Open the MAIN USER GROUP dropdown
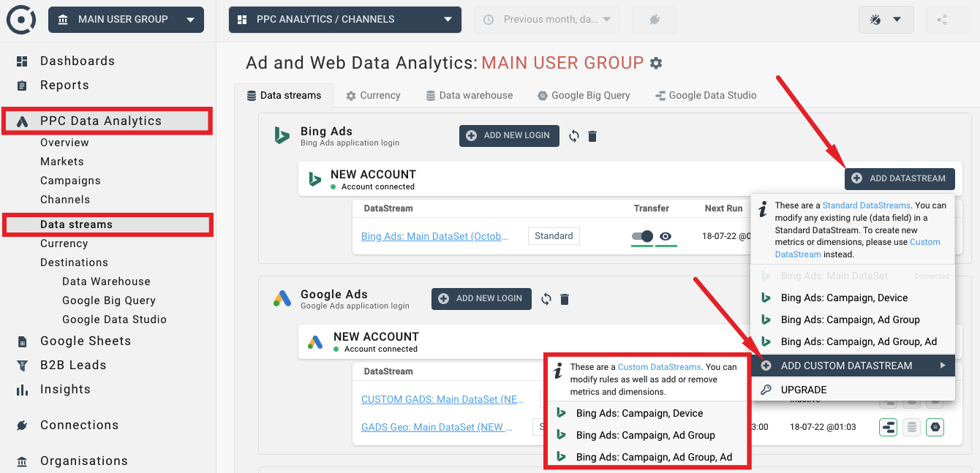980x473 pixels. 126,20
